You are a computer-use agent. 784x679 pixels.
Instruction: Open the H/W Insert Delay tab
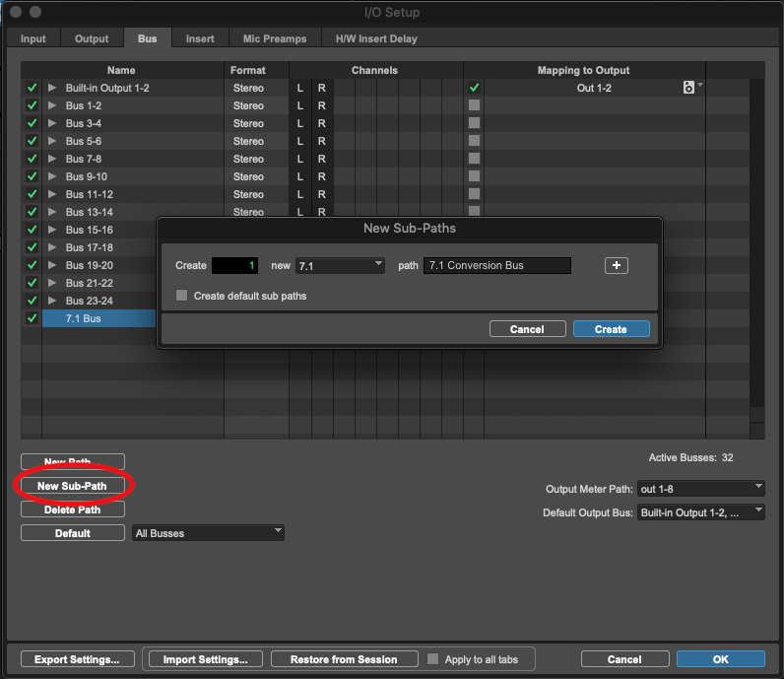tap(375, 38)
